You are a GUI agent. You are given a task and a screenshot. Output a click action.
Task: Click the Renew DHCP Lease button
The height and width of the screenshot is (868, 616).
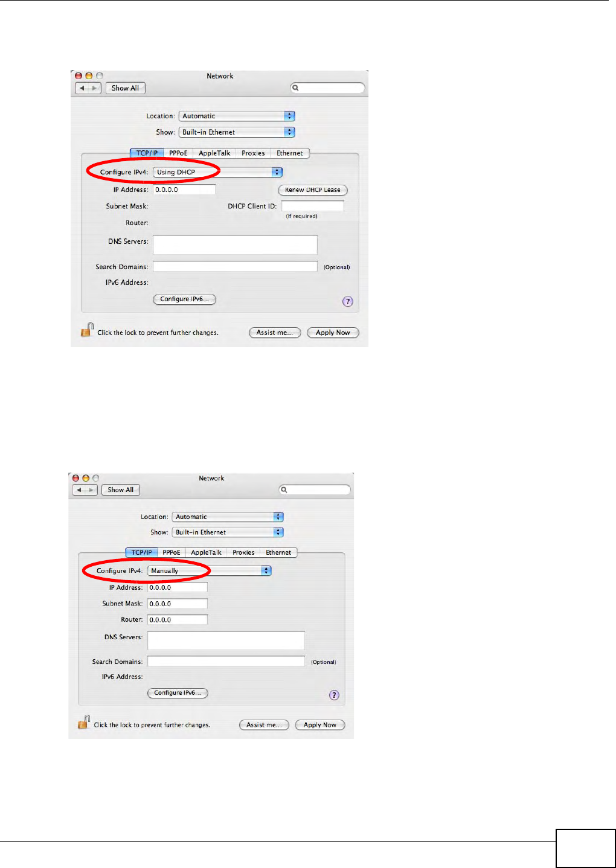[x=313, y=190]
